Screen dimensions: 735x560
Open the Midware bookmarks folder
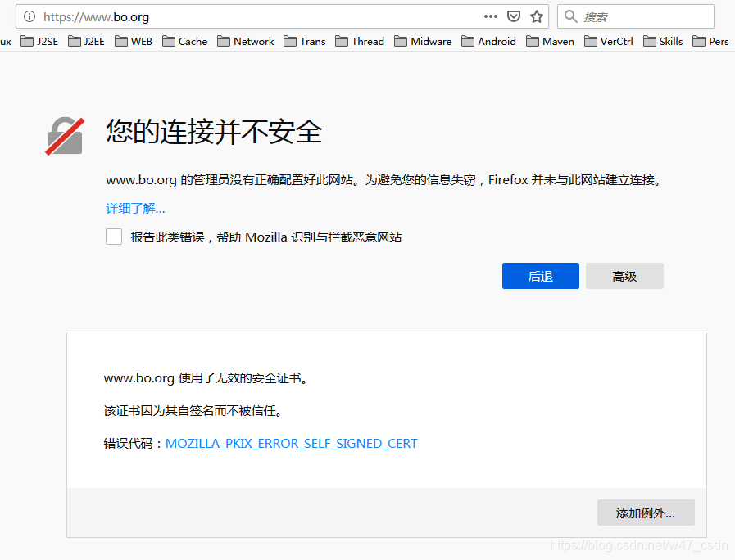pos(423,41)
